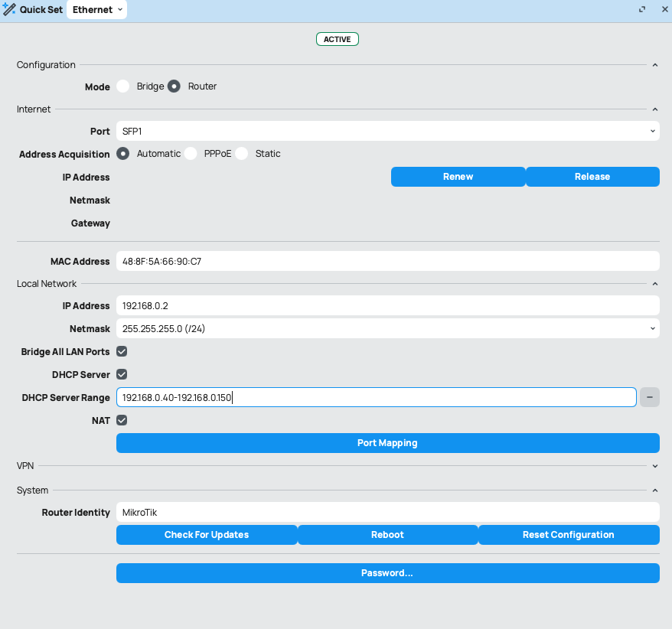Open the Ethernet interface selector dropdown

tap(96, 10)
